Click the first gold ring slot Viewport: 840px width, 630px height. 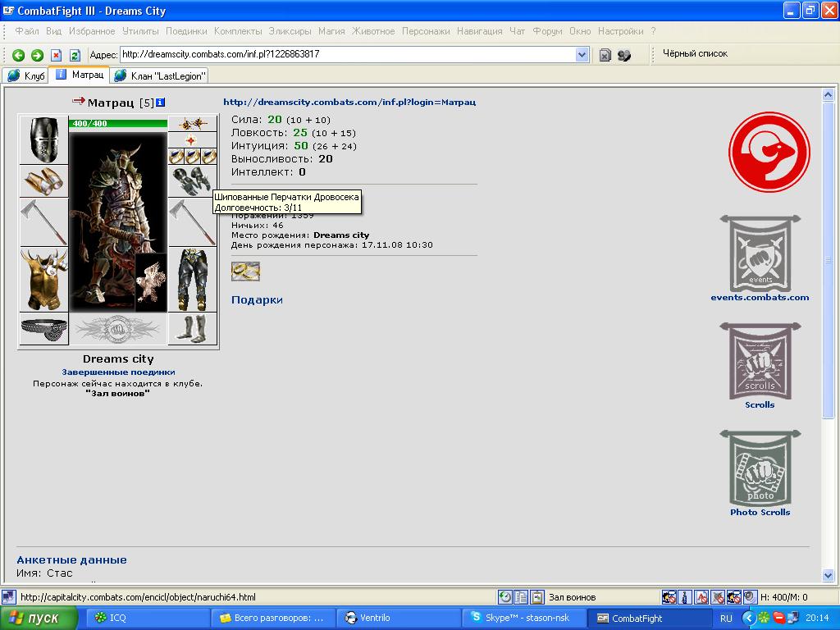pyautogui.click(x=176, y=157)
